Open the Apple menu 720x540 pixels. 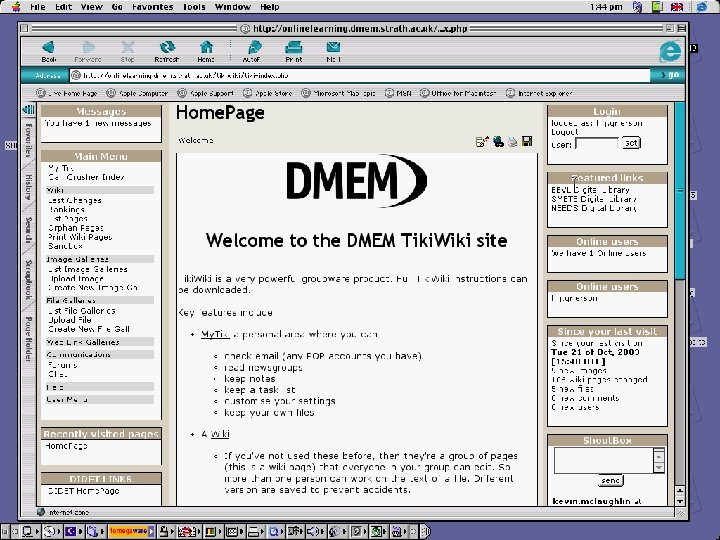click(16, 6)
